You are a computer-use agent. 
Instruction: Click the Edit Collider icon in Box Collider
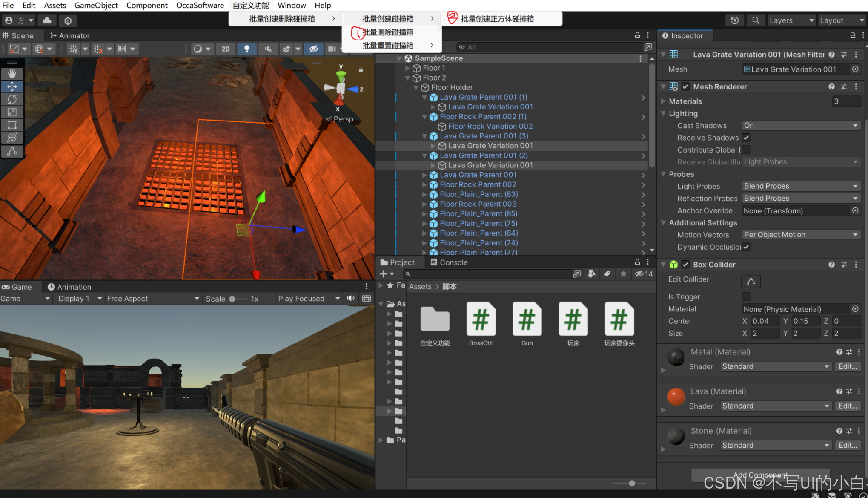pos(751,281)
